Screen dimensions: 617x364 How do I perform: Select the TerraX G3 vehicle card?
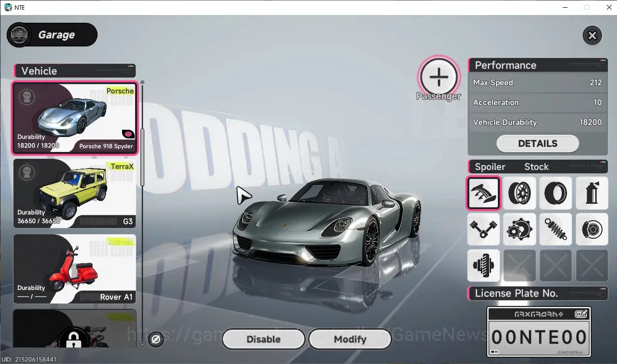coord(75,194)
